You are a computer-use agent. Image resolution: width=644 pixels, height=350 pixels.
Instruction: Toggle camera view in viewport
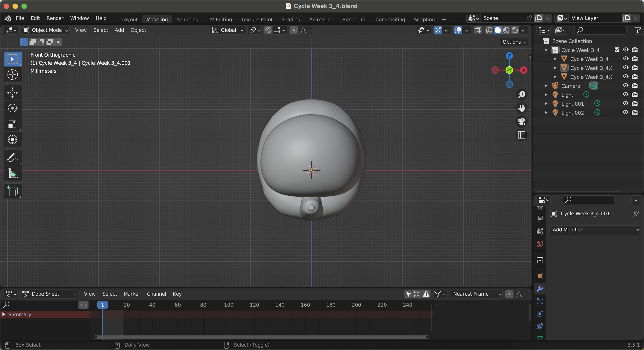click(x=521, y=122)
